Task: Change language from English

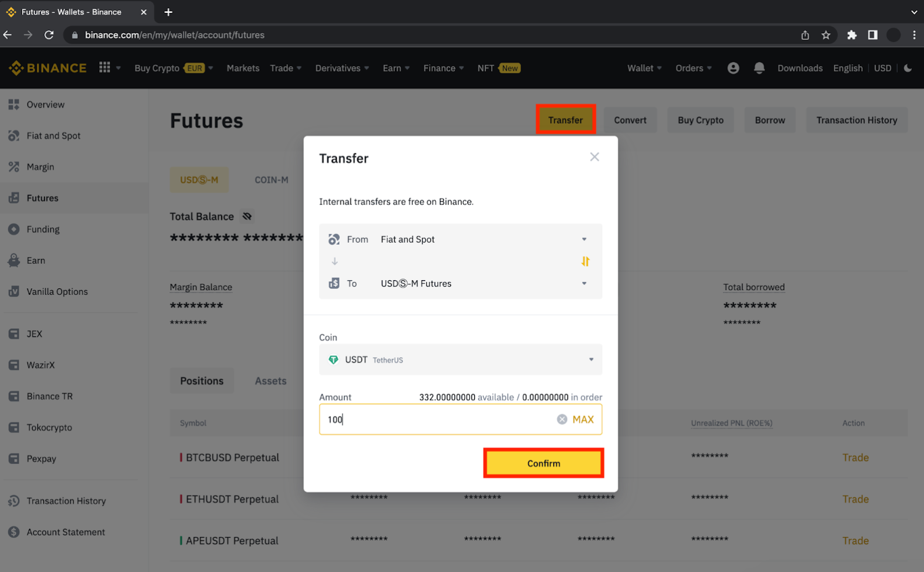Action: [x=847, y=68]
